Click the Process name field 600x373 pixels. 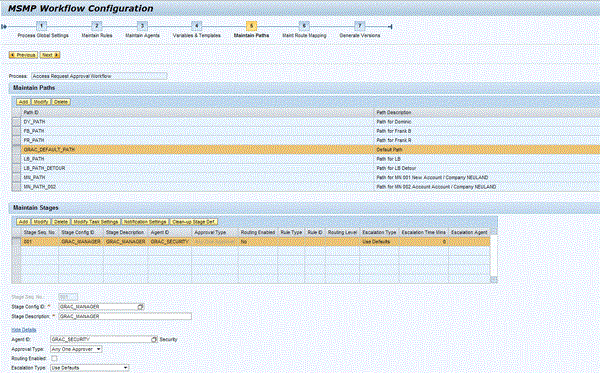pos(99,76)
